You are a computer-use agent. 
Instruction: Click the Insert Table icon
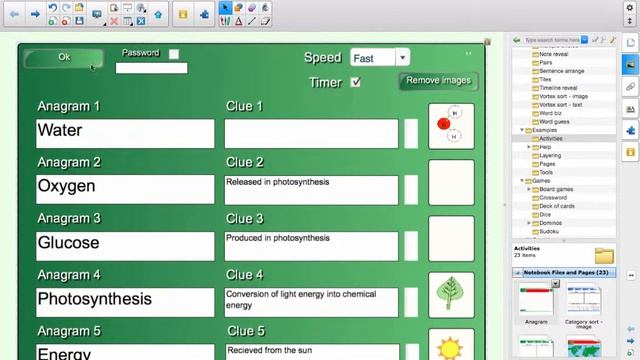pyautogui.click(x=128, y=21)
